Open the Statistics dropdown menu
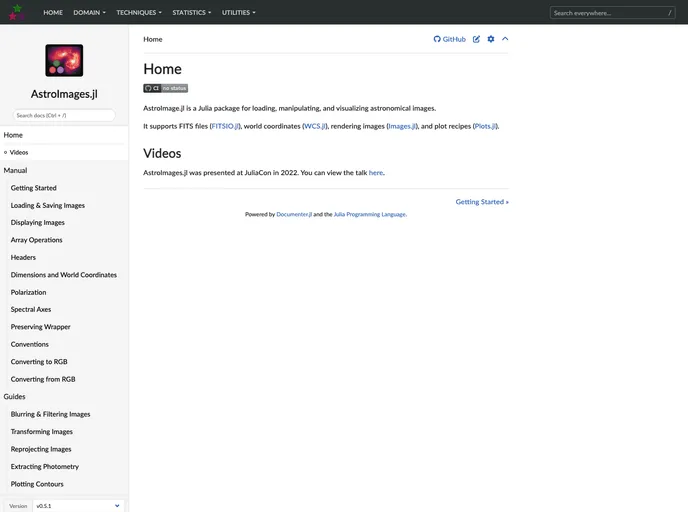Screen dimensions: 688x512 (x=191, y=13)
